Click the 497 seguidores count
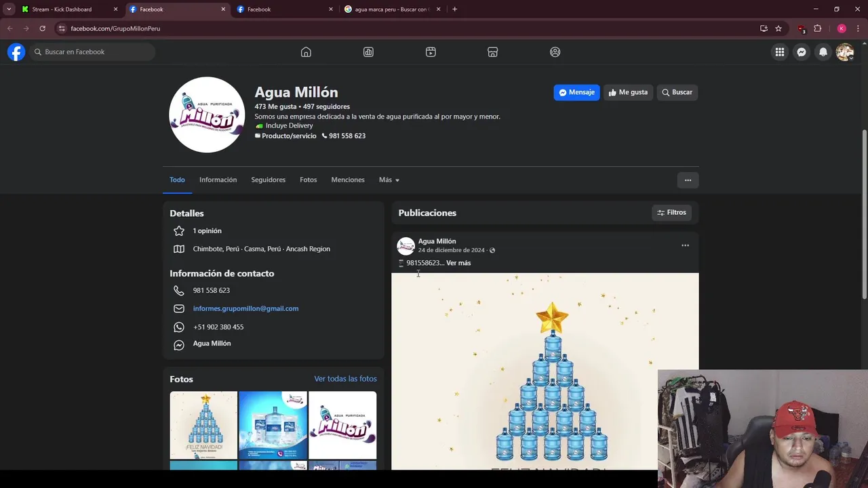Screen dimensions: 868x488 [x=326, y=106]
